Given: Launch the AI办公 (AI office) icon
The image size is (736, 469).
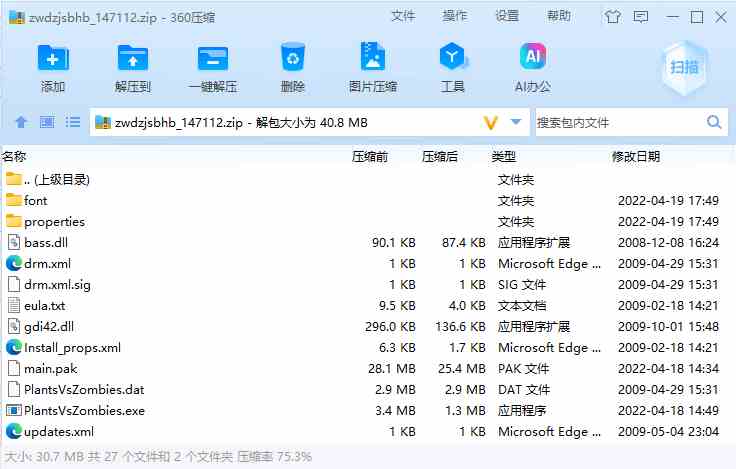Looking at the screenshot, I should point(533,56).
